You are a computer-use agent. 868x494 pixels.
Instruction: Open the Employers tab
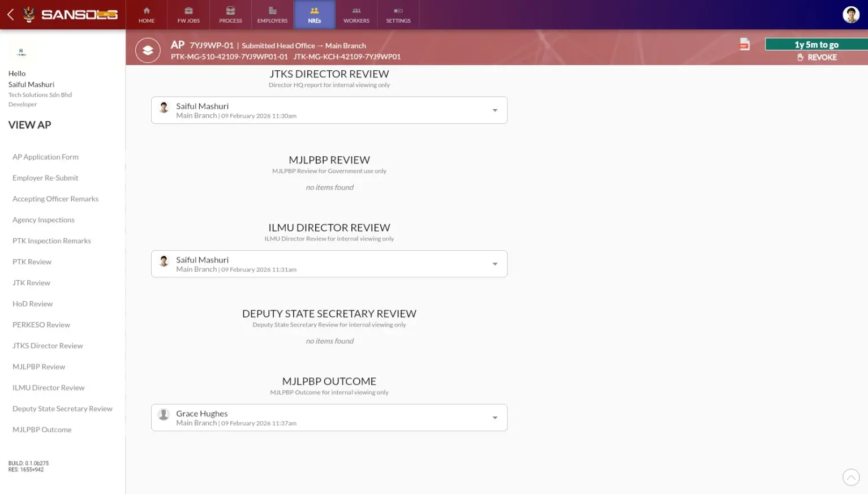272,15
